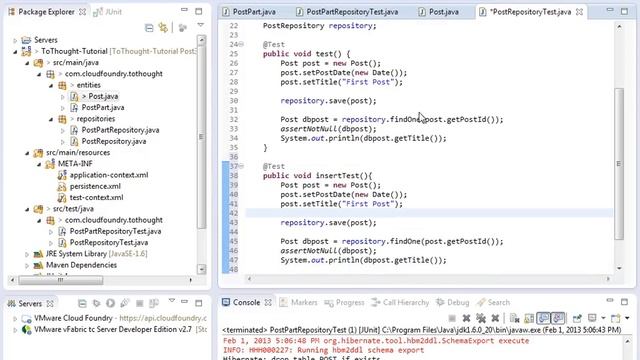Toggle show console on standard error change

coord(558,318)
